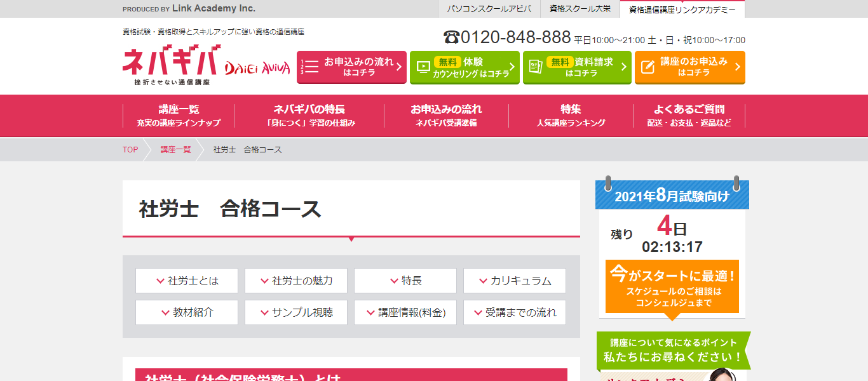Image resolution: width=868 pixels, height=381 pixels.
Task: Click the chevron arrow next to 特長
Action: [394, 281]
